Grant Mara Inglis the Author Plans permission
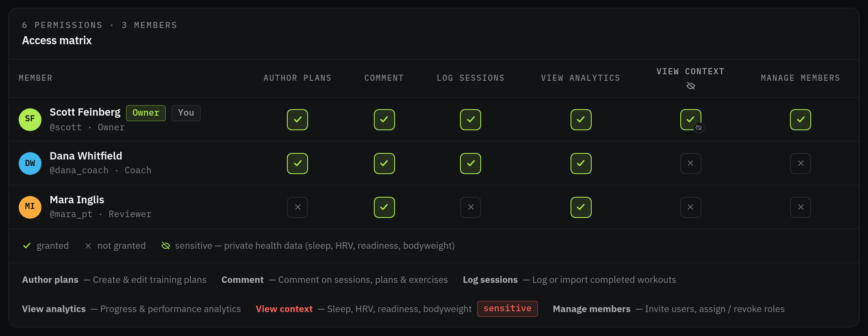The image size is (868, 336). 297,207
